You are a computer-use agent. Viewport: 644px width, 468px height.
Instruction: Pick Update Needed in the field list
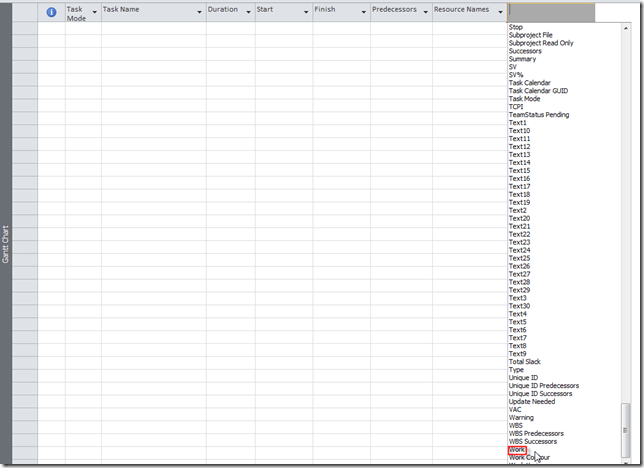pyautogui.click(x=530, y=402)
